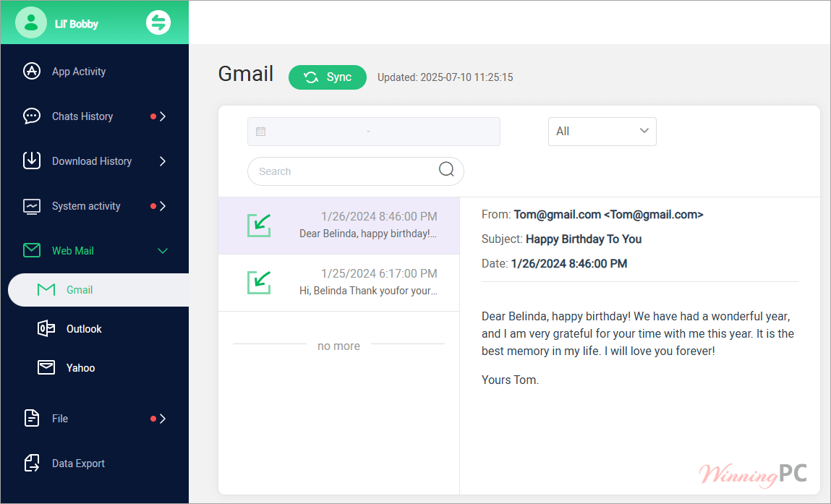Select the Yahoo sidebar item
The image size is (831, 504).
[94, 368]
